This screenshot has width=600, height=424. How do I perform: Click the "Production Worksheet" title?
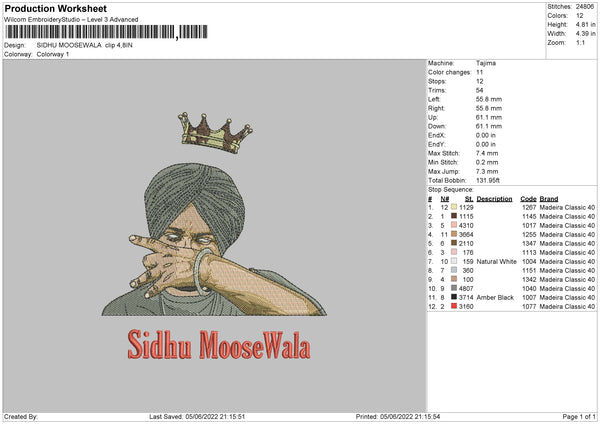click(55, 8)
